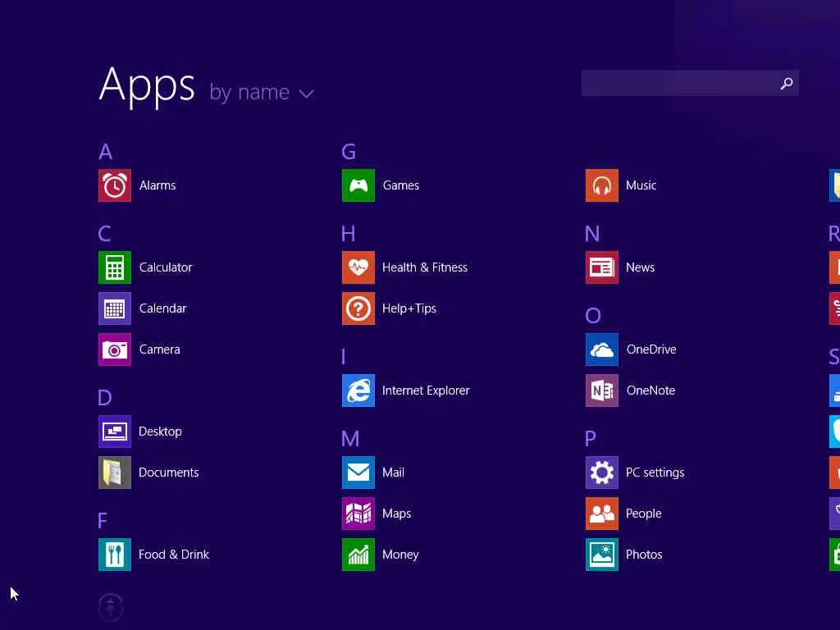Click the 'Money' label text

(400, 555)
